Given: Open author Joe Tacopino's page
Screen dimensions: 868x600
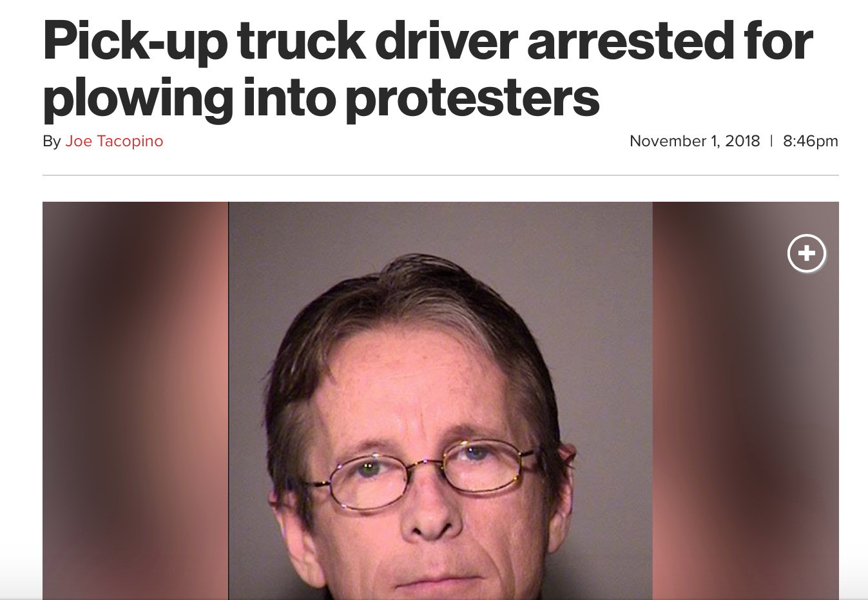Looking at the screenshot, I should pos(114,141).
